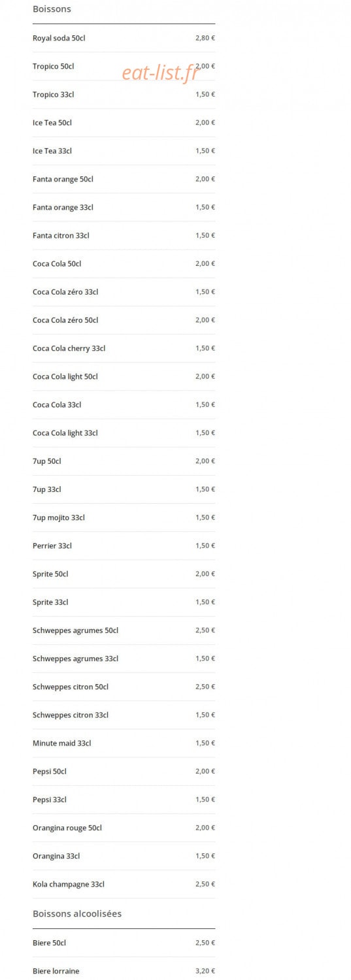Select Orangina rouge 50cl
The height and width of the screenshot is (980, 351).
tap(124, 828)
